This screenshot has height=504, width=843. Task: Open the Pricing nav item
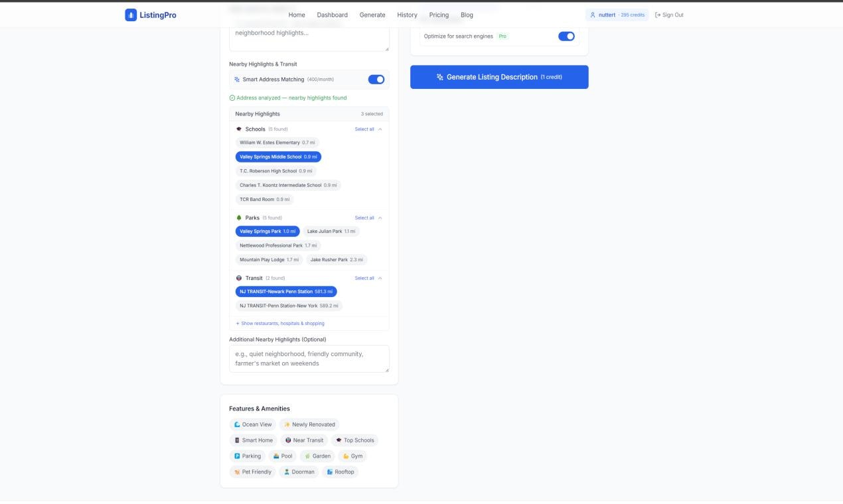pyautogui.click(x=439, y=15)
